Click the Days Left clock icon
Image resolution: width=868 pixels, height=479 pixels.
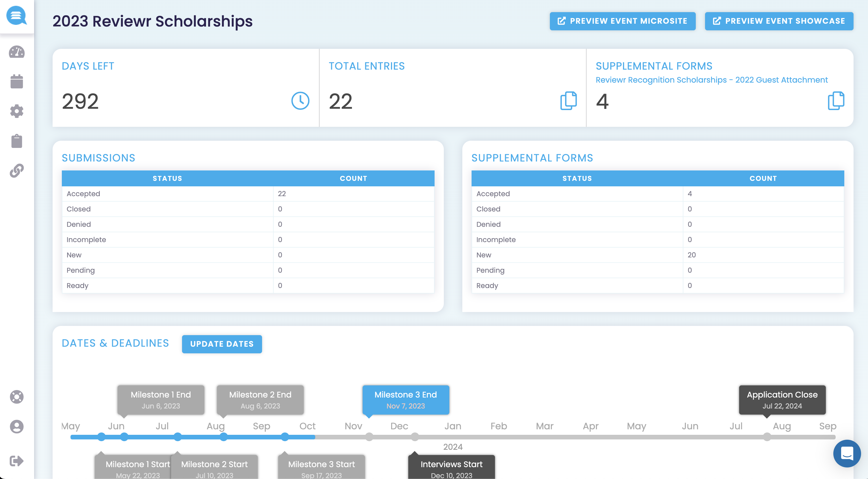(x=300, y=101)
